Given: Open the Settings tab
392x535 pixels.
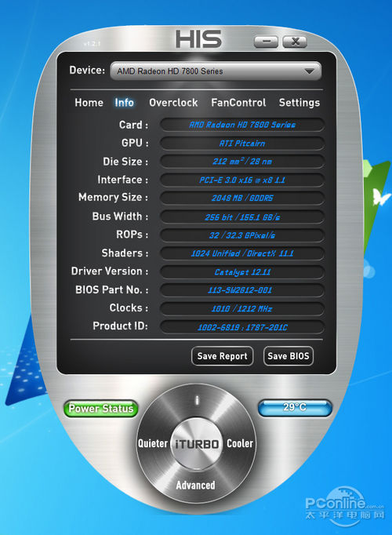Looking at the screenshot, I should point(299,103).
